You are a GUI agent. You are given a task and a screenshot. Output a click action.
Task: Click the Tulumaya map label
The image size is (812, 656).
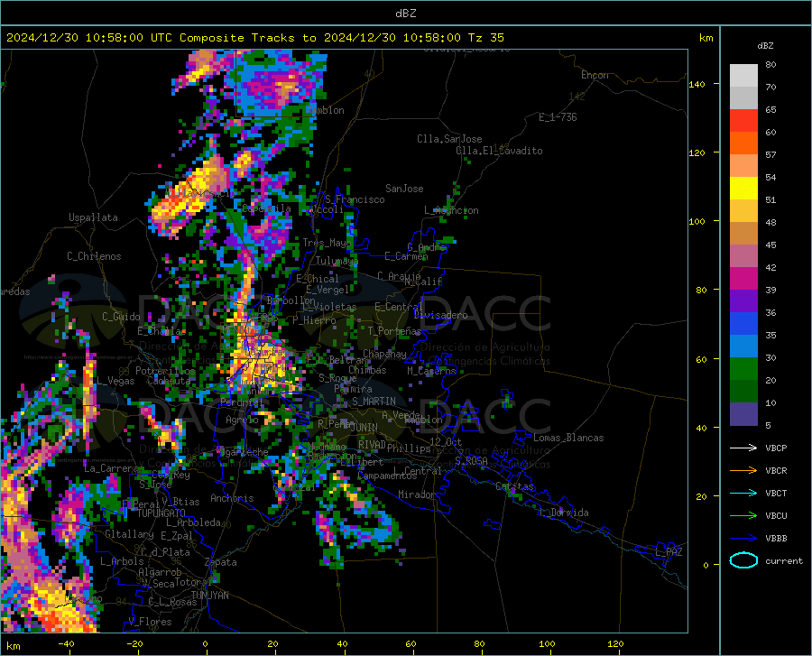click(x=337, y=261)
